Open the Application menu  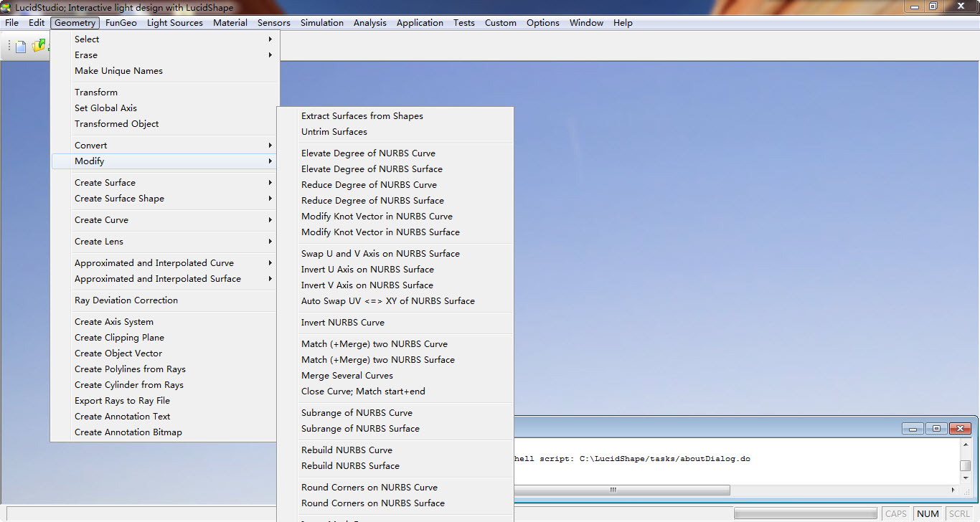[x=420, y=23]
